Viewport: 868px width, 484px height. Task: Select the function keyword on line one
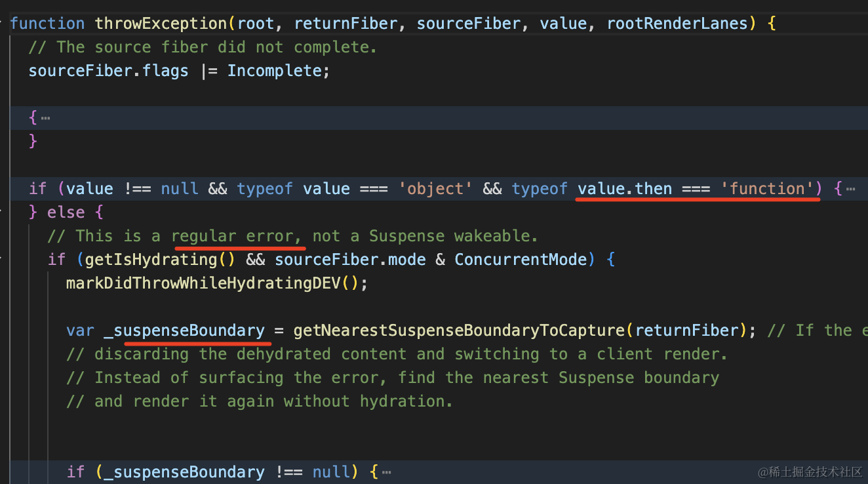pos(47,23)
